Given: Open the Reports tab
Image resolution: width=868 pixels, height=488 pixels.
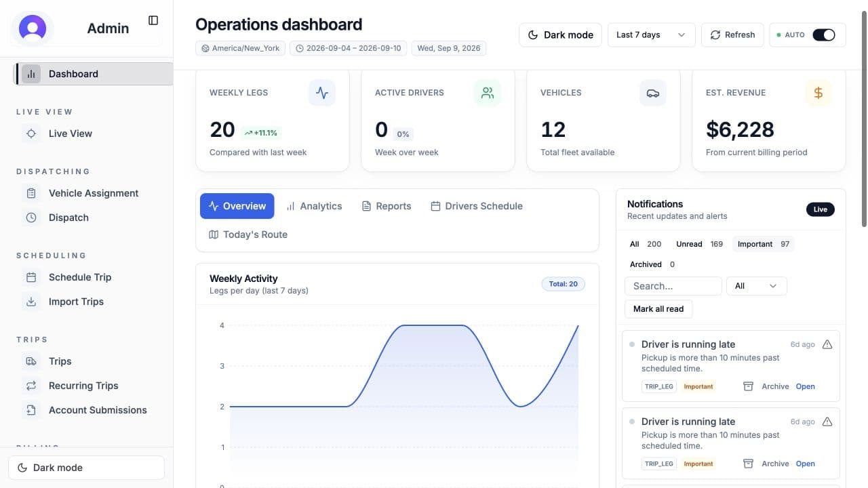Looking at the screenshot, I should [387, 206].
